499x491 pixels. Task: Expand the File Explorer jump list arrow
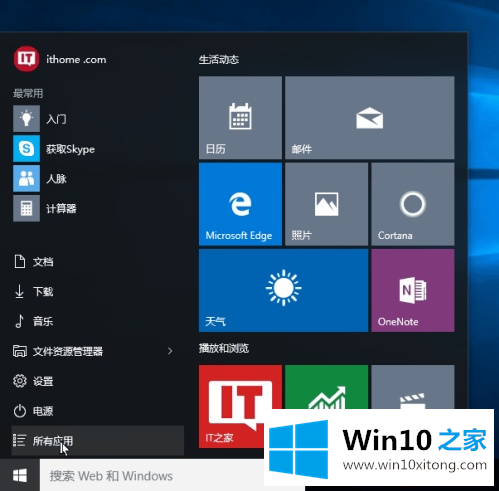coord(170,351)
